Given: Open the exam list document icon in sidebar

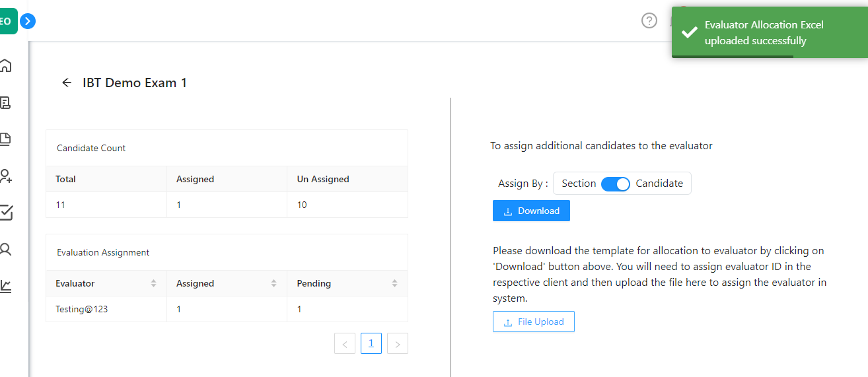Looking at the screenshot, I should [5, 102].
